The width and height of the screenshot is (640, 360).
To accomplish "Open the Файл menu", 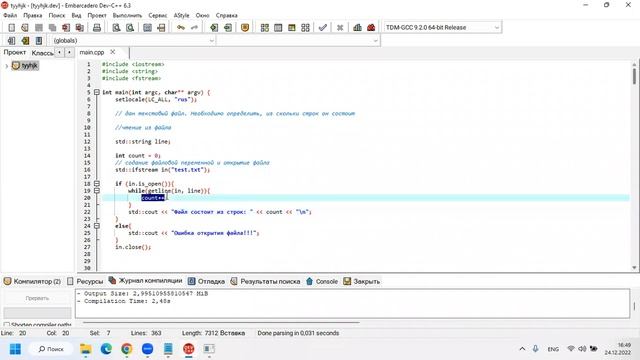I will point(10,15).
